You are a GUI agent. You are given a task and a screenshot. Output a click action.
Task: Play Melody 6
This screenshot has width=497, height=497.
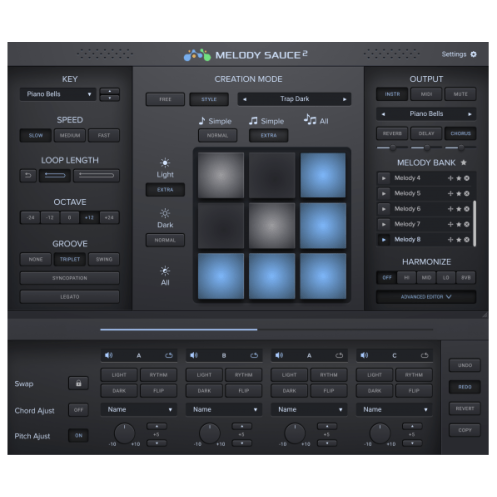tap(384, 209)
